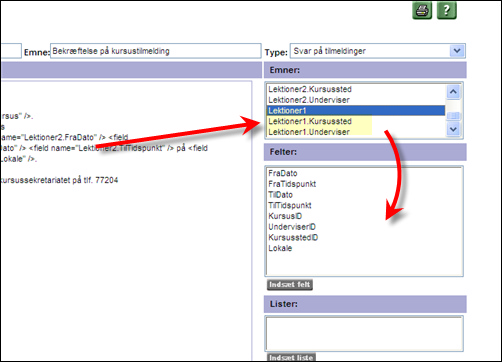Click the Emner list scroll up arrow

pos(453,92)
